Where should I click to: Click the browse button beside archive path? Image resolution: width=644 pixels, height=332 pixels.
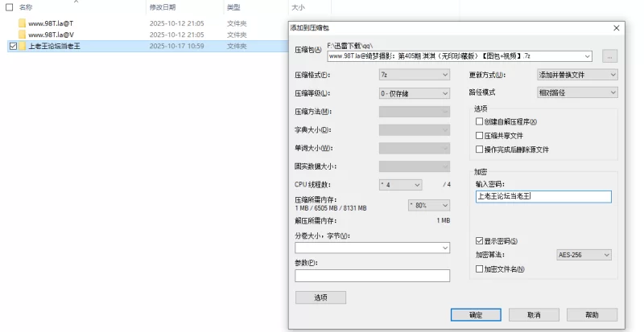click(x=609, y=56)
